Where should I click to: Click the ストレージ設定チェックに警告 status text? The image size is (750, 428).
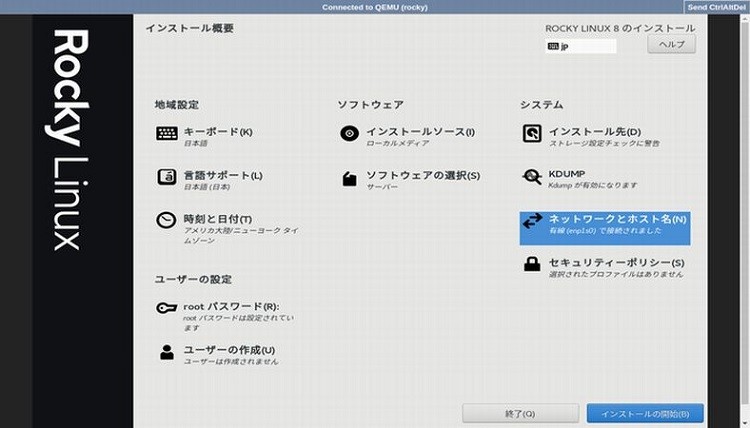(x=604, y=143)
